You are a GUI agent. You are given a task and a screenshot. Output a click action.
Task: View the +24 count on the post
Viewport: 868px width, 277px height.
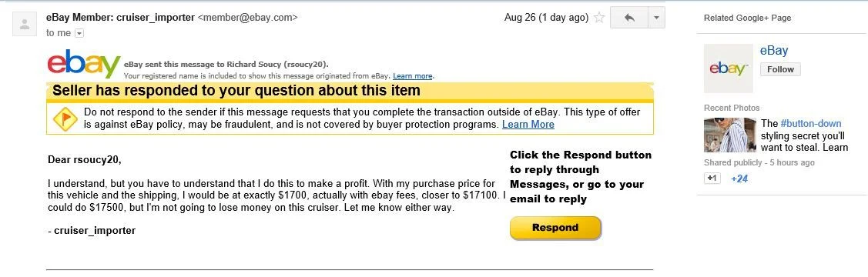coord(739,179)
